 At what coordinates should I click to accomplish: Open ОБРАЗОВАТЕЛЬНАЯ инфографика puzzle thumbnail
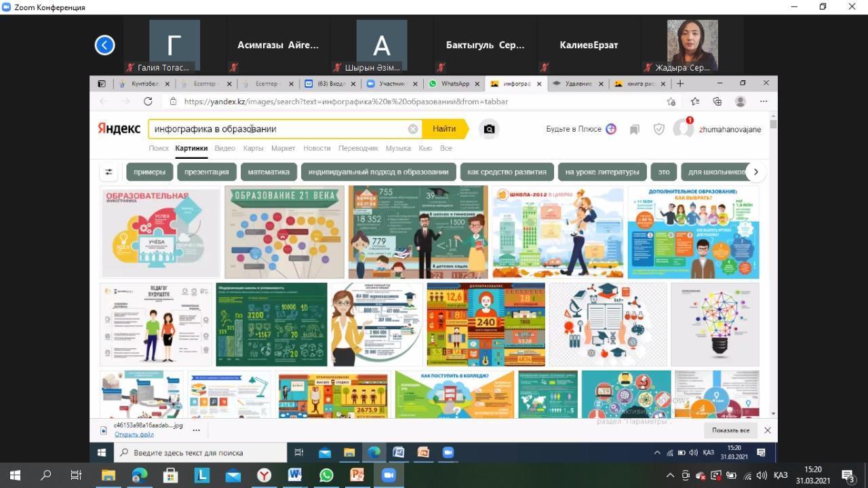(x=160, y=232)
